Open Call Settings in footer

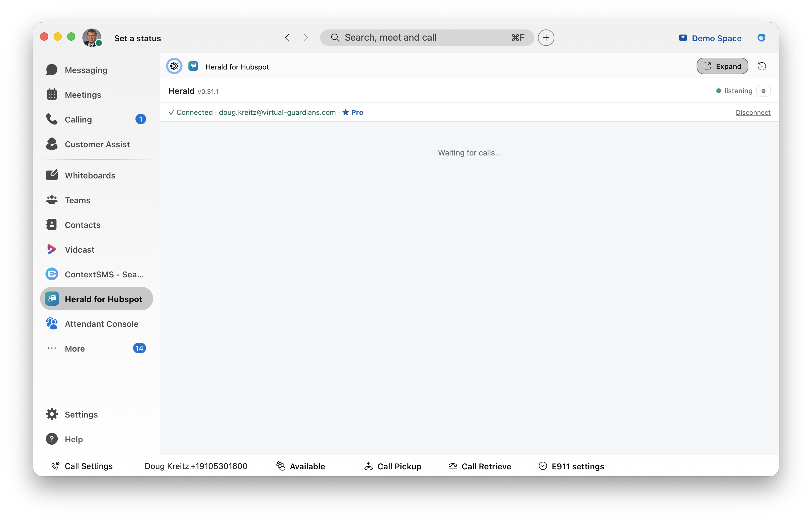pyautogui.click(x=82, y=466)
